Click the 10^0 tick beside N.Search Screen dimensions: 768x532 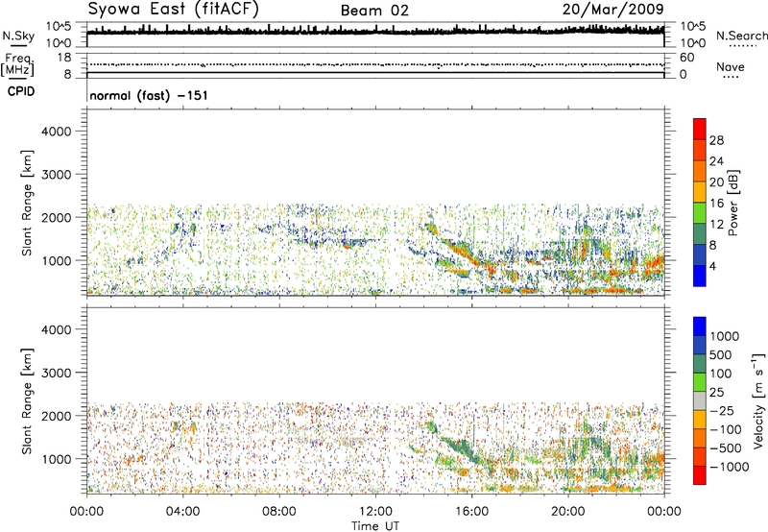[693, 43]
